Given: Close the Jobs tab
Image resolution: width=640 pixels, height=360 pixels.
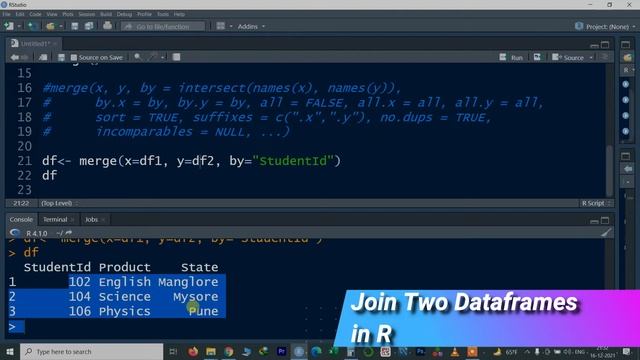Looking at the screenshot, I should [x=103, y=220].
